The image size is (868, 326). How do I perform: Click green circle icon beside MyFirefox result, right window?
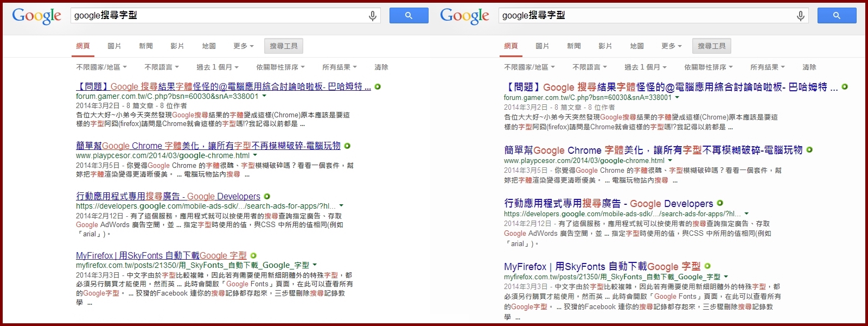[x=707, y=266]
